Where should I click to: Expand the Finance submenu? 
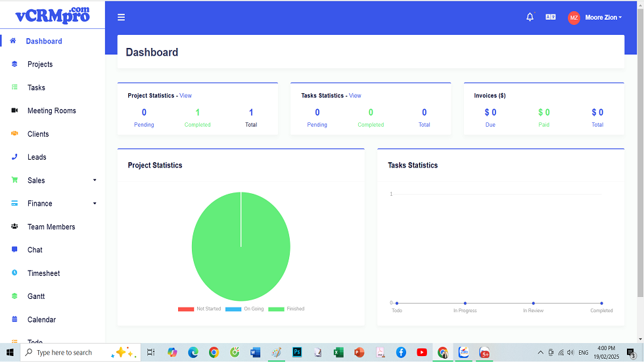tap(94, 204)
